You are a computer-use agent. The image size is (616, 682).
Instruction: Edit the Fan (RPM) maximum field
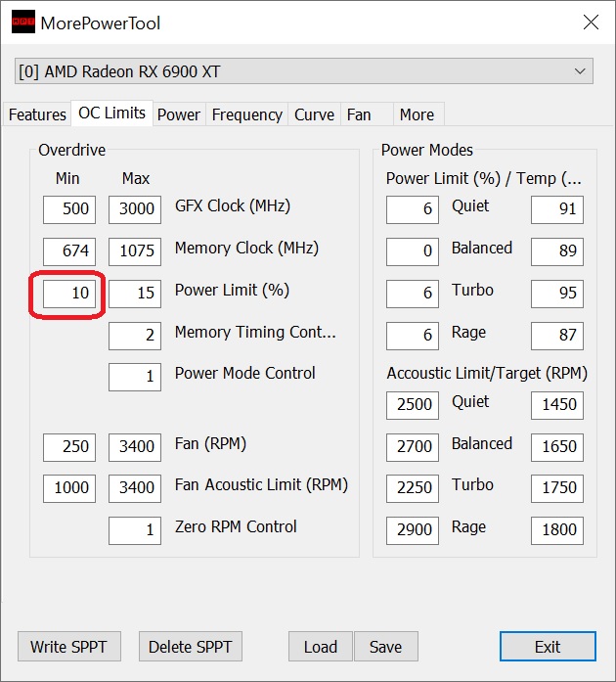point(135,447)
